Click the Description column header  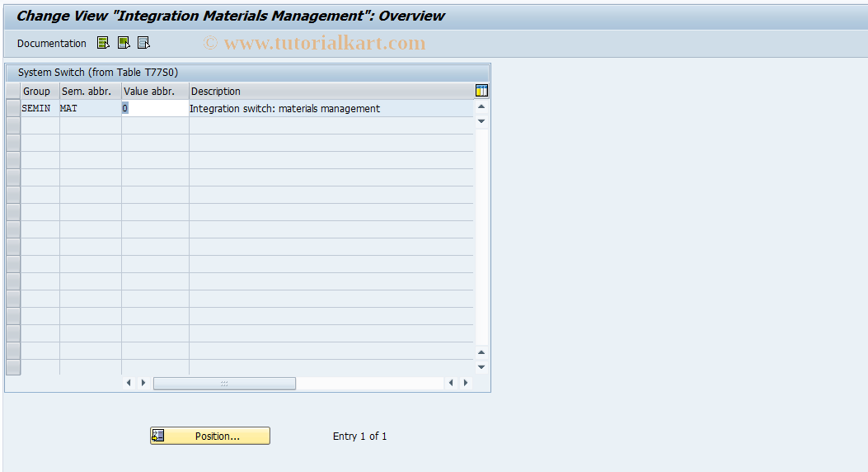pos(331,91)
